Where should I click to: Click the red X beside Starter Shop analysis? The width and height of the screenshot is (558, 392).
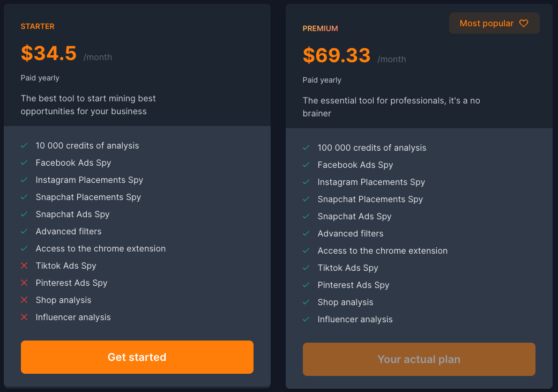point(24,300)
